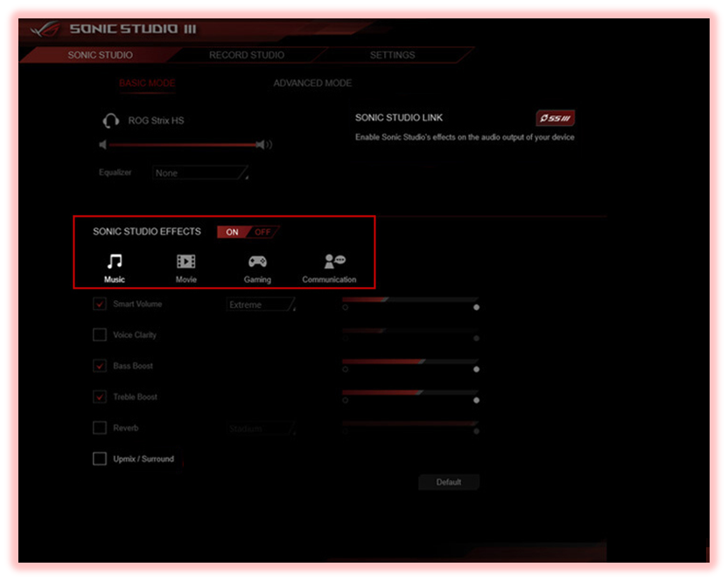Screen dimensions: 728x581
Task: Choose the Movie effect preset icon
Action: pos(185,261)
